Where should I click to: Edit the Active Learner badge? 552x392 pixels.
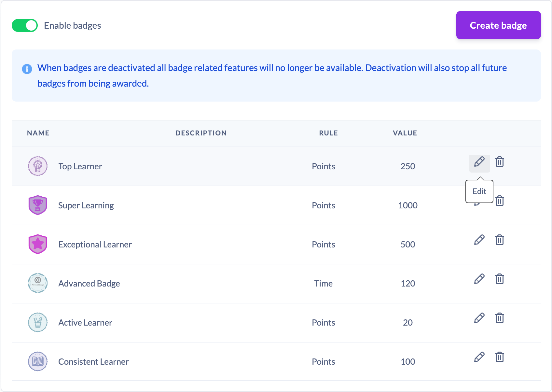tap(479, 318)
